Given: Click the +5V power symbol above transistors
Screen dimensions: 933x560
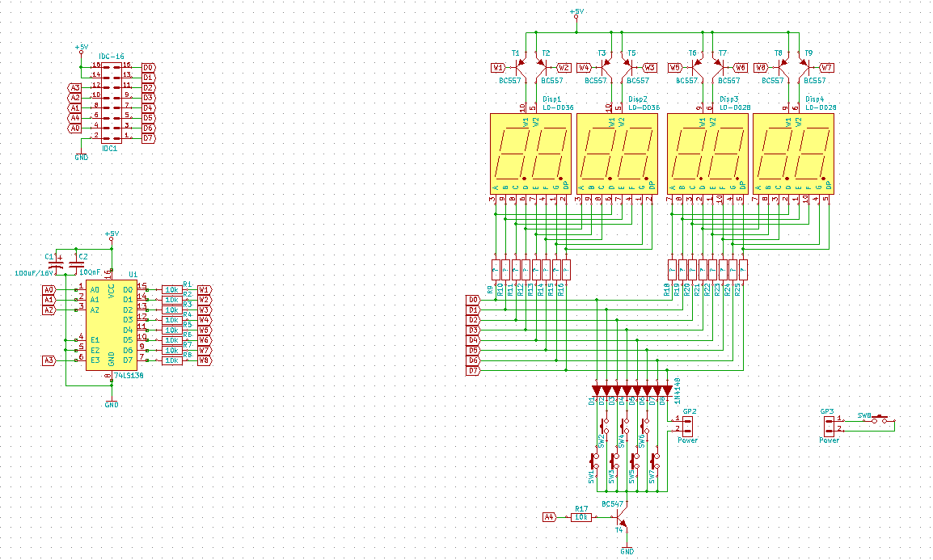Looking at the screenshot, I should pos(576,13).
